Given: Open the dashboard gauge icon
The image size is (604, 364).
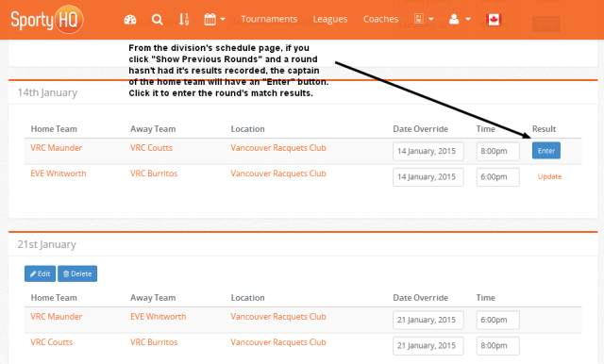Looking at the screenshot, I should pyautogui.click(x=130, y=19).
